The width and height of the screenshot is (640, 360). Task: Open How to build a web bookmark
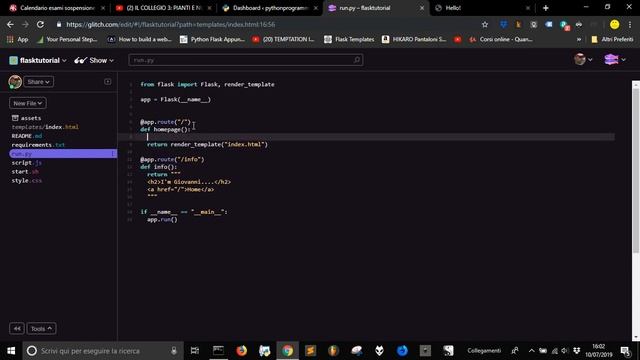click(x=139, y=39)
